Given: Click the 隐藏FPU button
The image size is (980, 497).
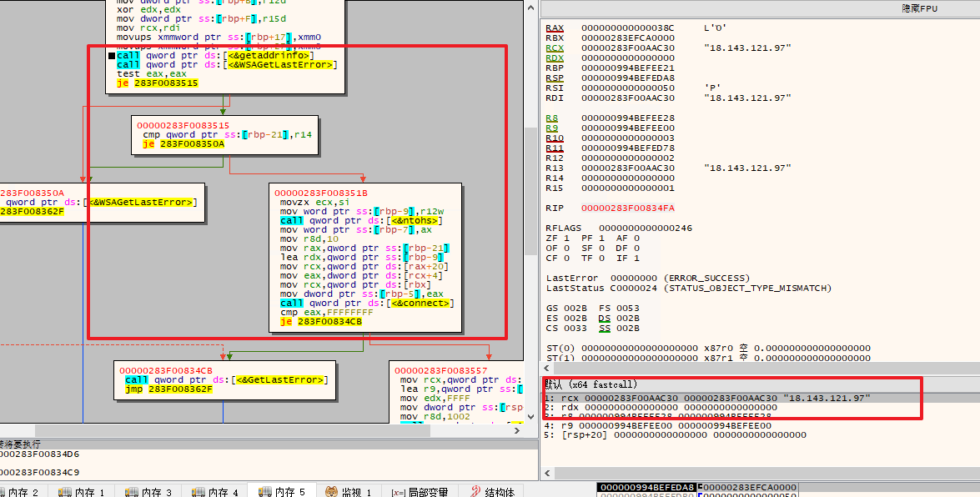Looking at the screenshot, I should coord(919,8).
